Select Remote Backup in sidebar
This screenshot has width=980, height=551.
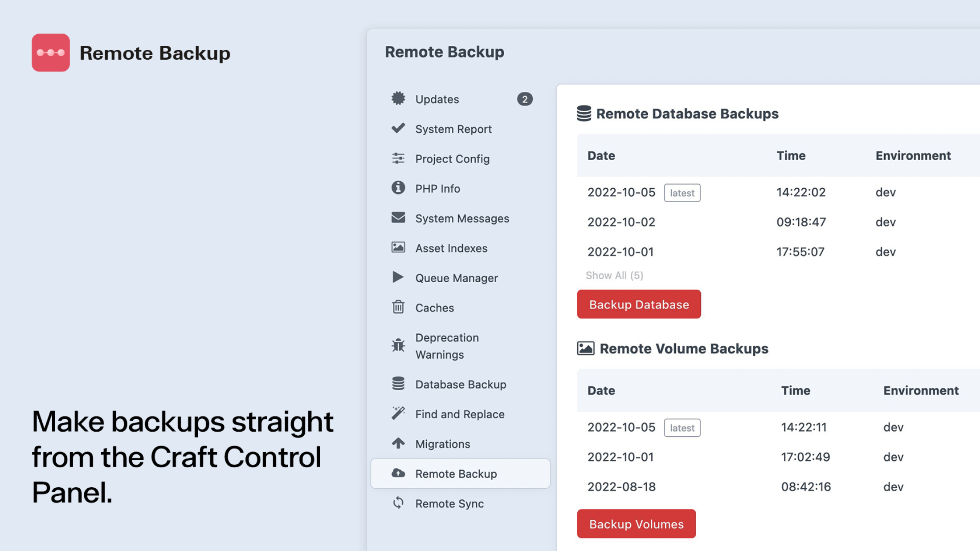[456, 474]
